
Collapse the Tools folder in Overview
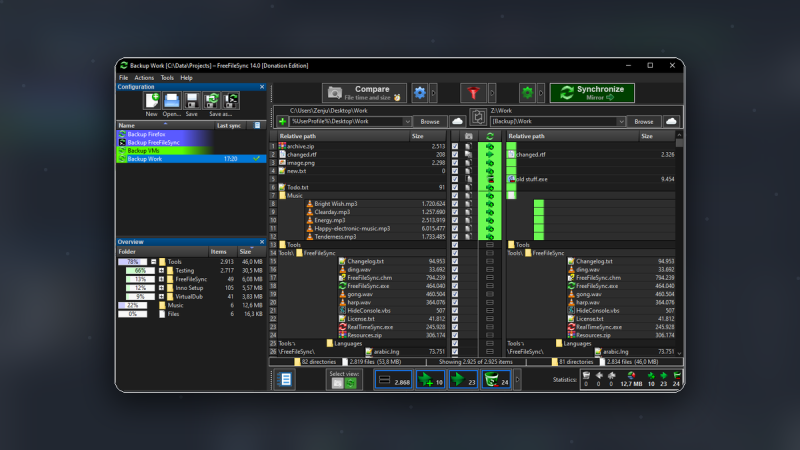point(154,262)
